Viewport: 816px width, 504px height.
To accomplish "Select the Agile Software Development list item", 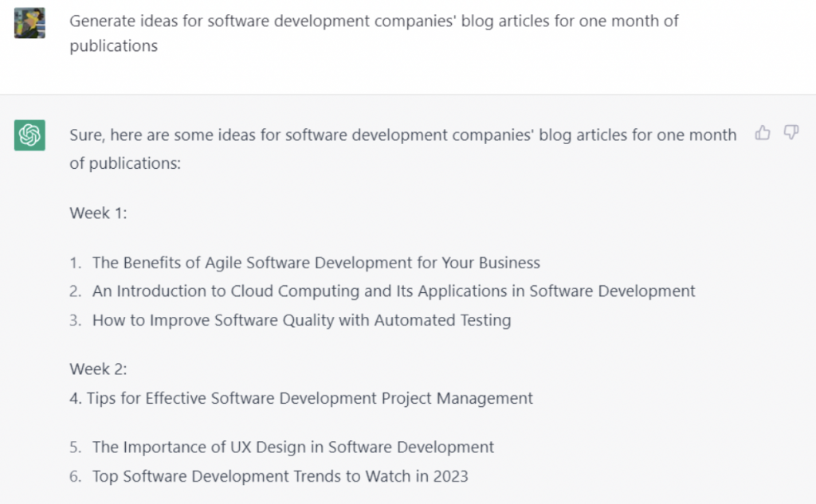I will (x=316, y=263).
